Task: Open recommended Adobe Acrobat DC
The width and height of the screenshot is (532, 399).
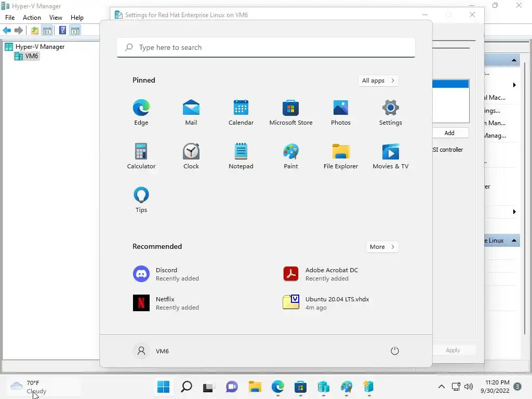Action: 321,274
